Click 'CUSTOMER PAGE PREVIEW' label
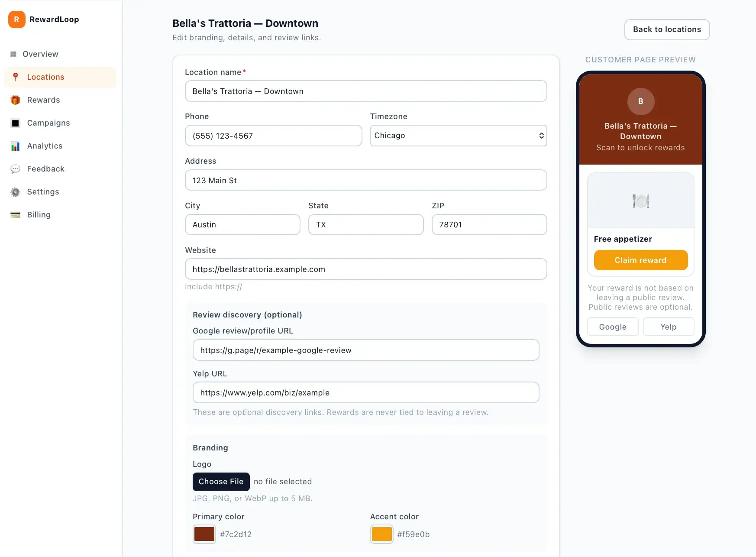The height and width of the screenshot is (557, 756). click(x=640, y=60)
